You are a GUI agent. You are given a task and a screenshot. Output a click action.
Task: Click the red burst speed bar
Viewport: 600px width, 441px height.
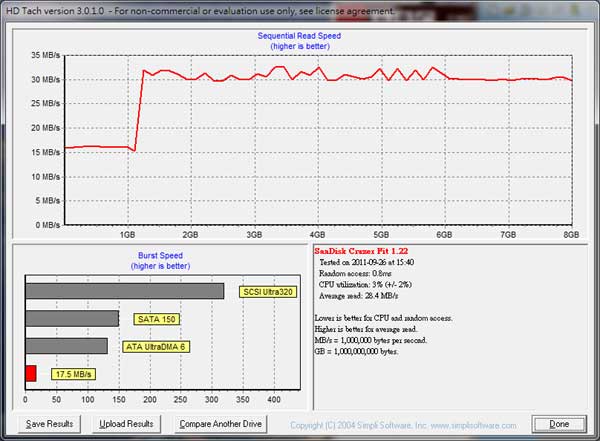coord(30,373)
